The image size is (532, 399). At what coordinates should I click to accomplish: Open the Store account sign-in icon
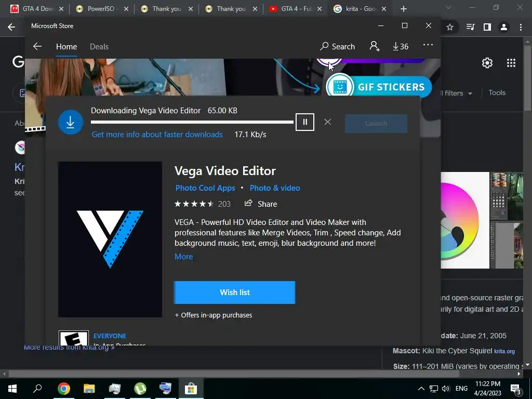click(x=375, y=46)
